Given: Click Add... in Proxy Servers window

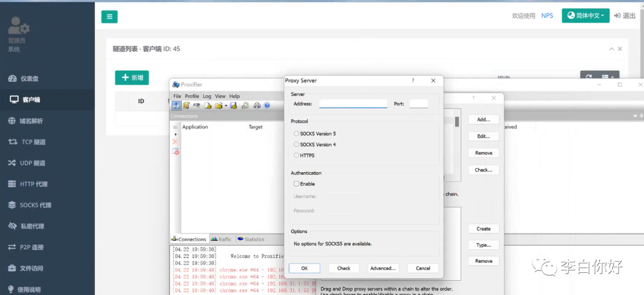Looking at the screenshot, I should click(484, 120).
